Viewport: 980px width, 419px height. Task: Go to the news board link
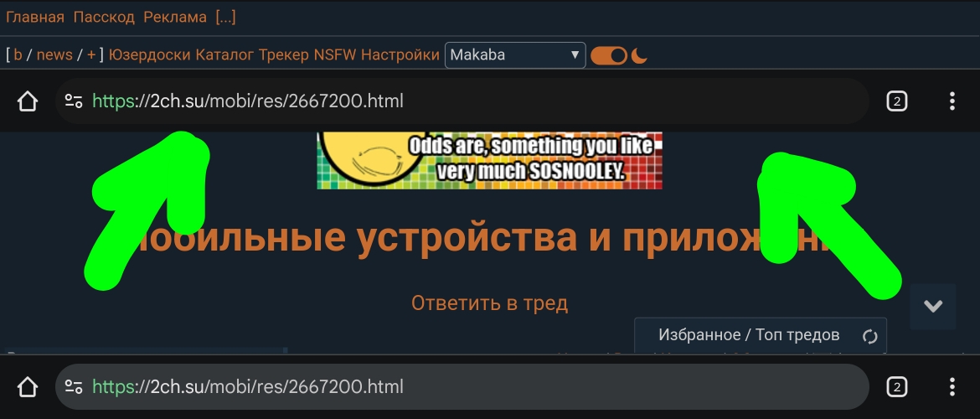point(54,55)
